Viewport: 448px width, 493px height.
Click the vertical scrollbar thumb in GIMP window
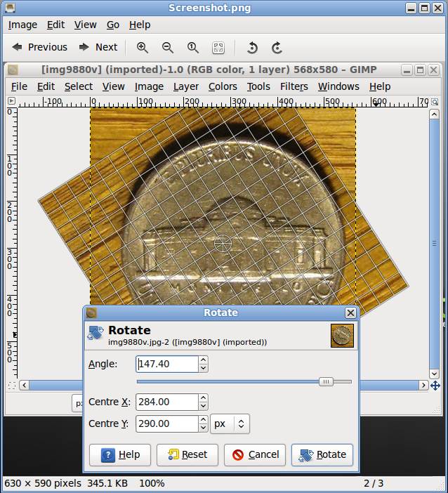tap(434, 244)
